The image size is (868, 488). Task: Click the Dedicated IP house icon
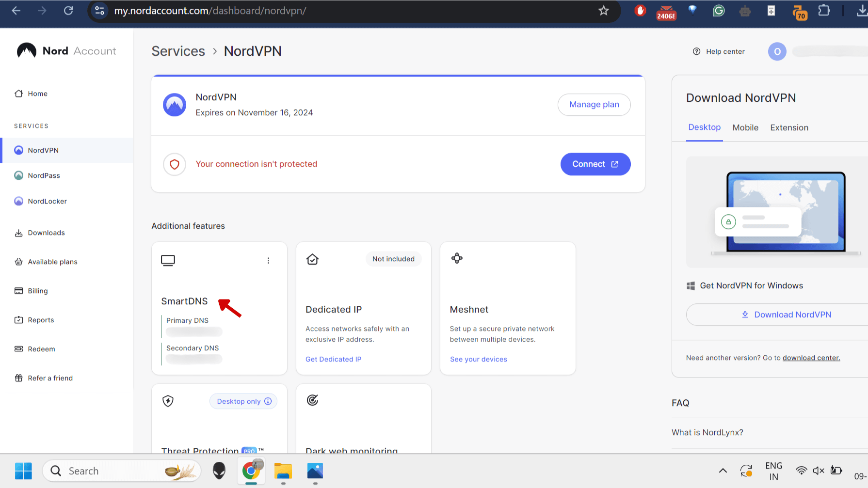click(x=312, y=259)
